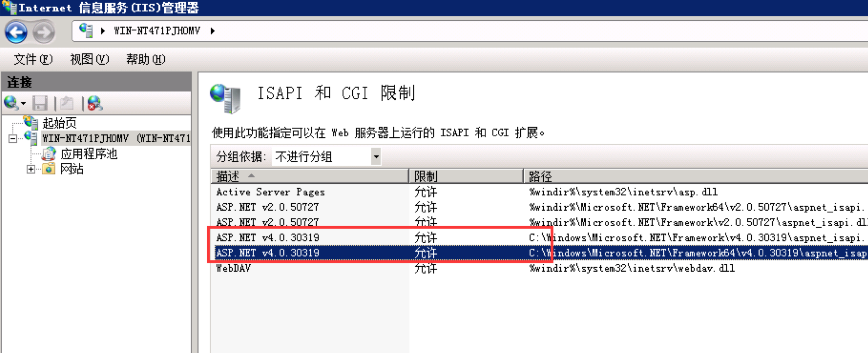Click 允许 in the WebDAV row
This screenshot has height=353, width=868.
[426, 268]
